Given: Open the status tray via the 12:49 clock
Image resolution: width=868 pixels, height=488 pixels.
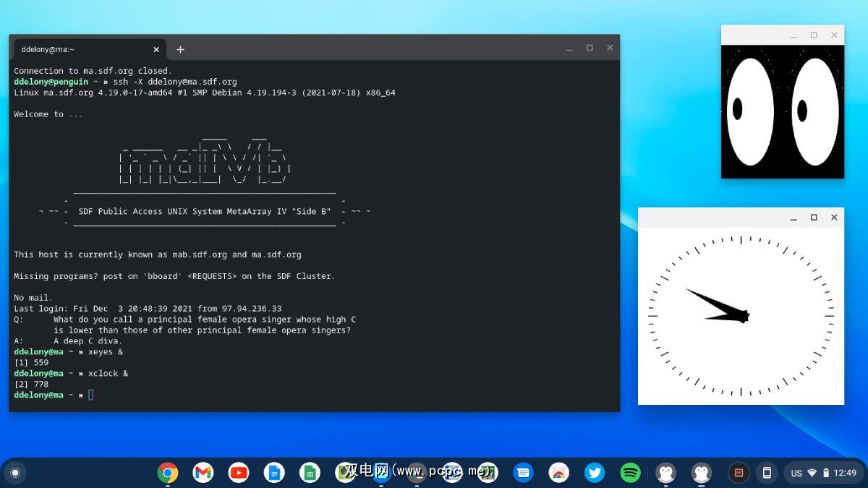Looking at the screenshot, I should [x=845, y=474].
